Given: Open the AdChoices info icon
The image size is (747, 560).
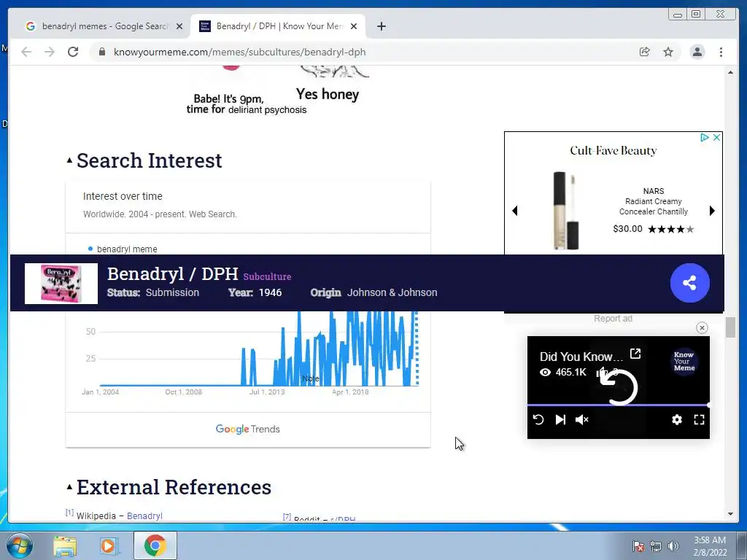Looking at the screenshot, I should coord(705,138).
